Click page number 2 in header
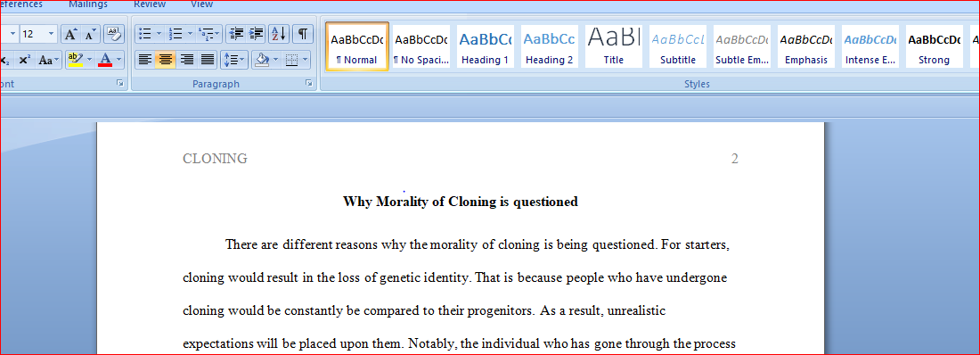This screenshot has height=355, width=980. tap(735, 159)
